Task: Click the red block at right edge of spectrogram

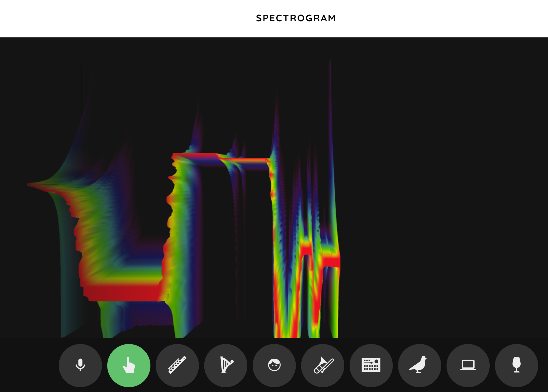Action: (x=332, y=262)
